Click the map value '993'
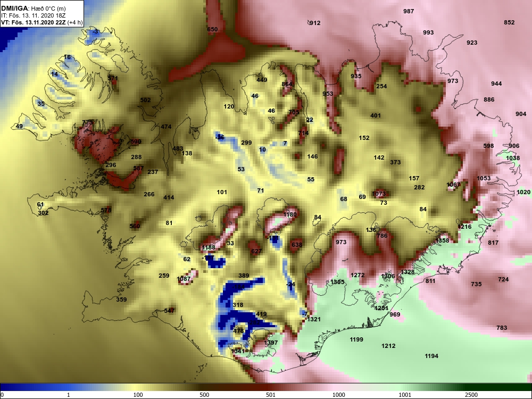Viewport: 532px width, 399px height. point(428,32)
